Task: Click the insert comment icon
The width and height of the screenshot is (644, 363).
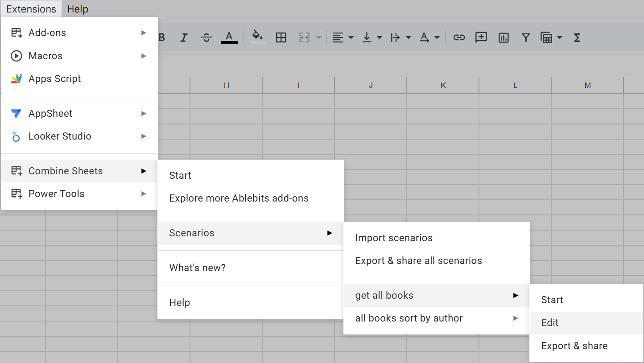Action: 481,38
